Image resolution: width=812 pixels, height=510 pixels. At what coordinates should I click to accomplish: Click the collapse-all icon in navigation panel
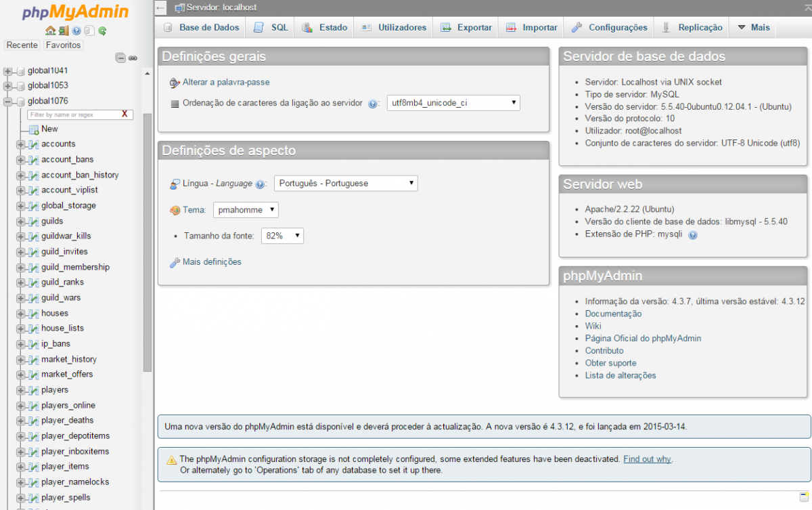[x=120, y=58]
